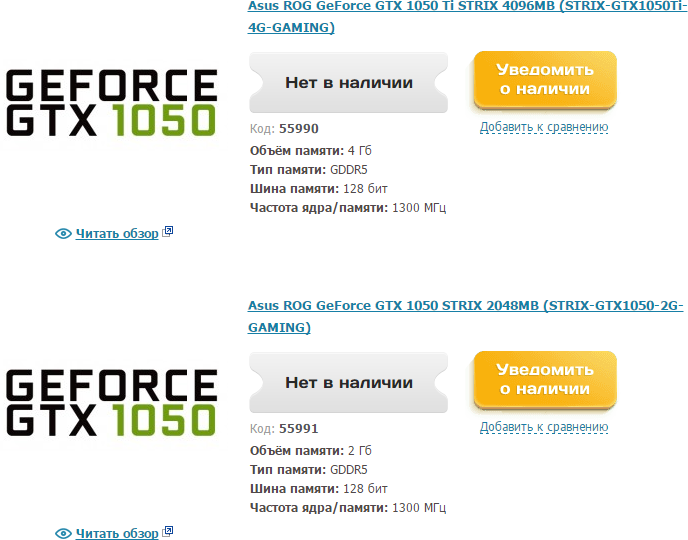This screenshot has width=688, height=540.
Task: Add the 1050 Ti 4096MB card to comparison
Action: 544,127
